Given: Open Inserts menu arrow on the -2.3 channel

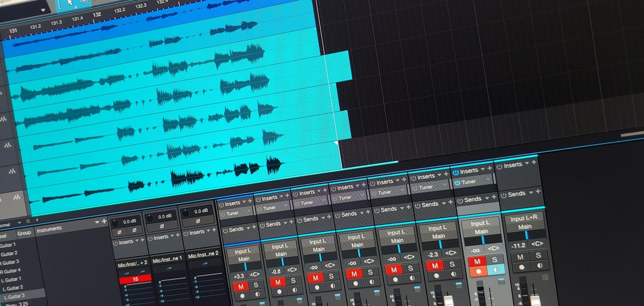Looking at the screenshot, I should [x=438, y=175].
